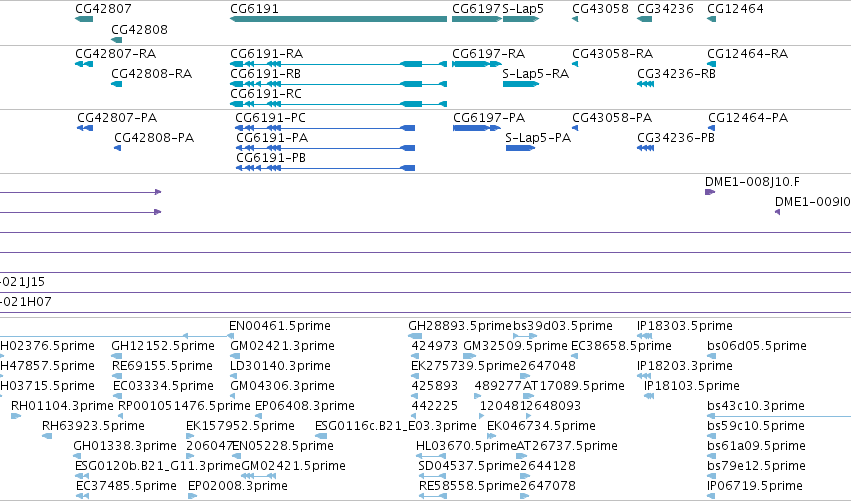
Task: Select the CG43058-PA protein label
Action: tap(612, 118)
